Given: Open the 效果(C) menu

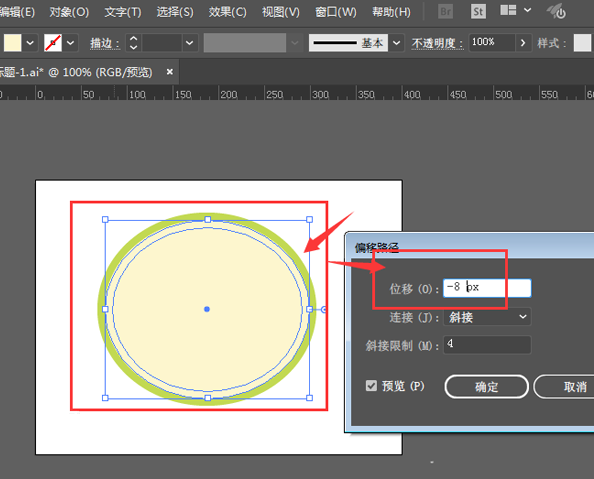Looking at the screenshot, I should [227, 12].
